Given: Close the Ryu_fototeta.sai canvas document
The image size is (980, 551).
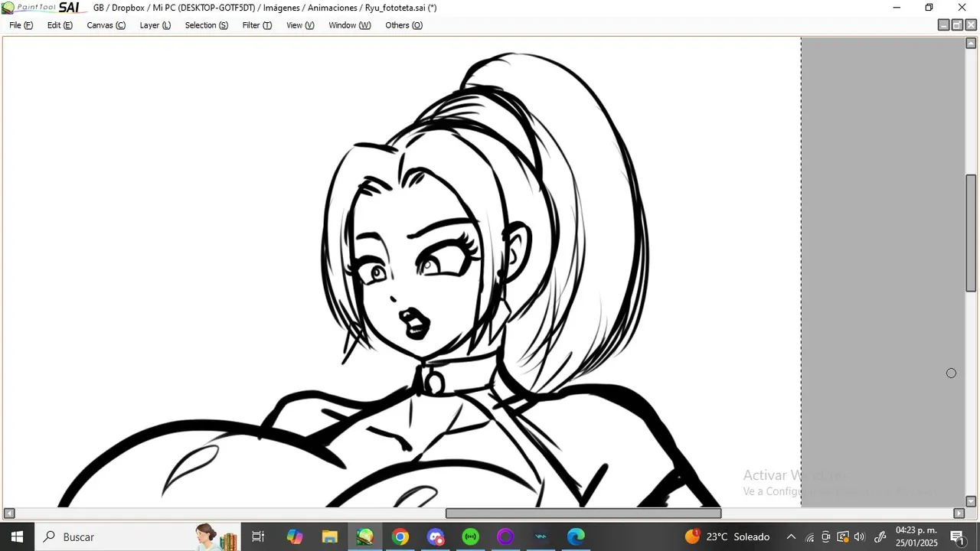Looking at the screenshot, I should (971, 25).
